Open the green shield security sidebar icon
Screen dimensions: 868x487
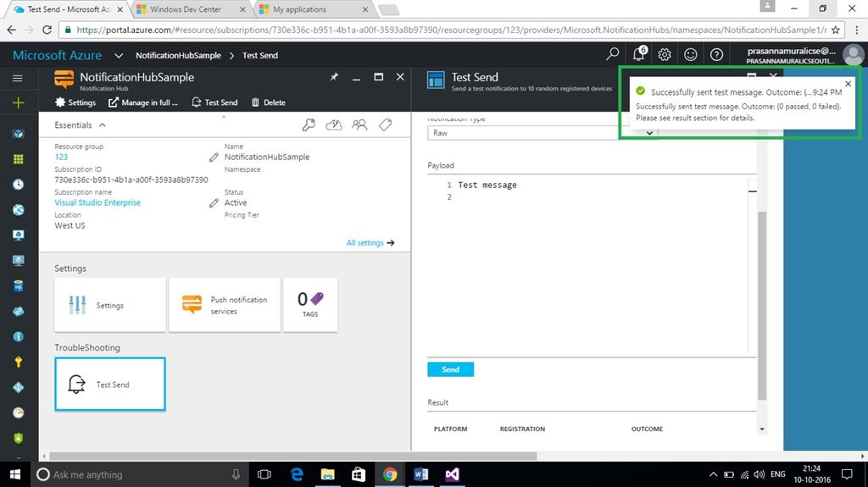click(19, 438)
